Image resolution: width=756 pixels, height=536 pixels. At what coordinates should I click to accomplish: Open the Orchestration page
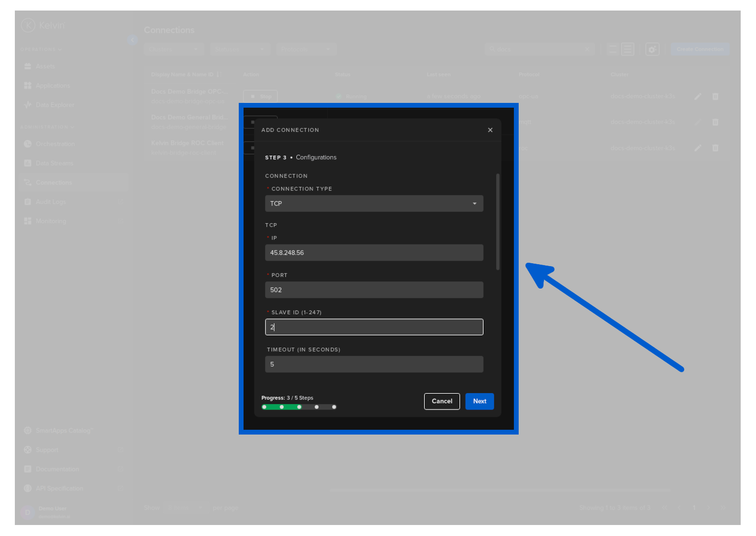coord(55,144)
